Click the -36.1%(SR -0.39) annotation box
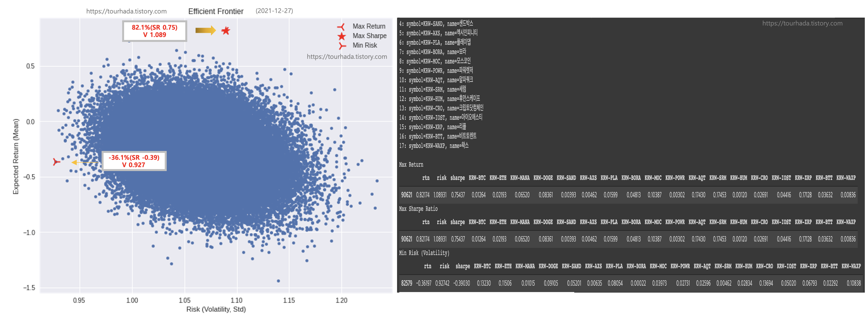Viewport: 868px width, 322px height. pos(134,161)
